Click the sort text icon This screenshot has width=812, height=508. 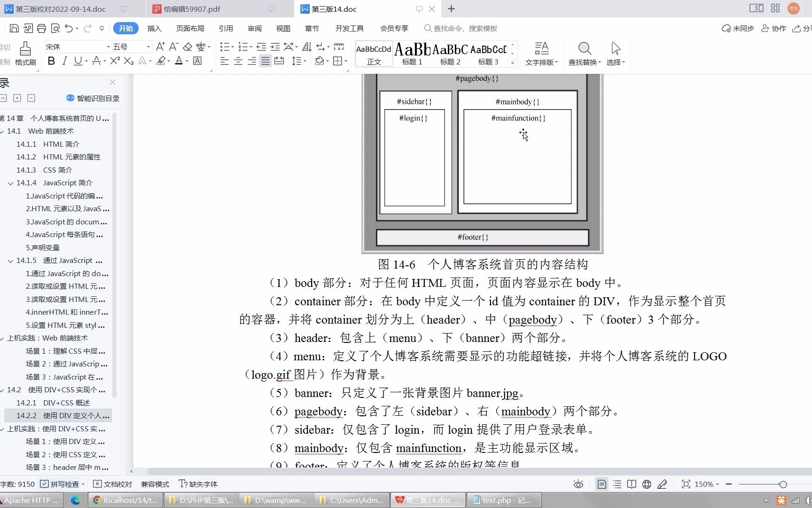coord(307,47)
